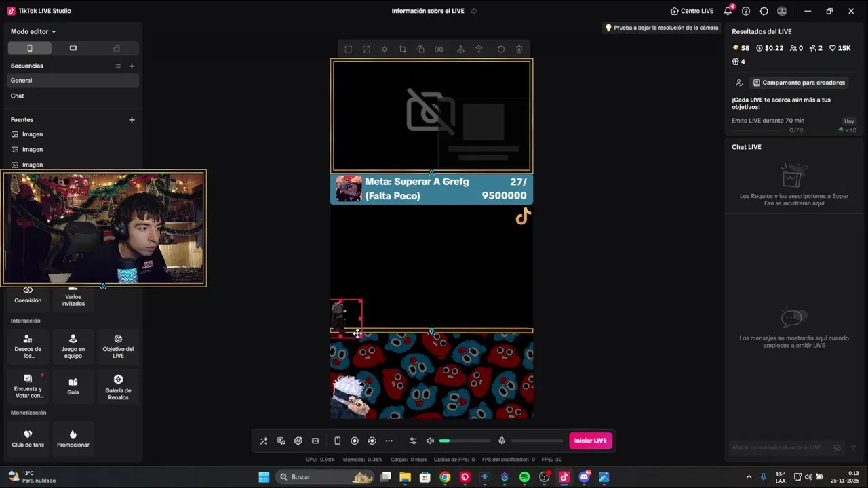Image resolution: width=868 pixels, height=488 pixels.
Task: Edit Información sobre el LIVE title
Action: pos(429,11)
